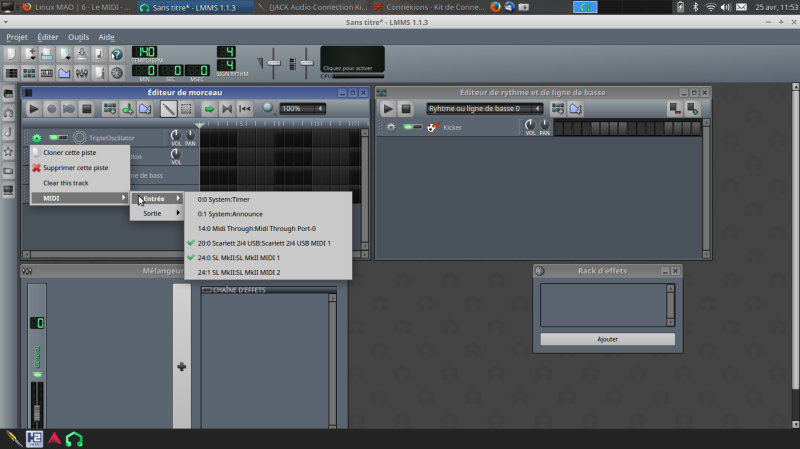The image size is (800, 449).
Task: Choose Supprimer cette piste
Action: (x=80, y=168)
